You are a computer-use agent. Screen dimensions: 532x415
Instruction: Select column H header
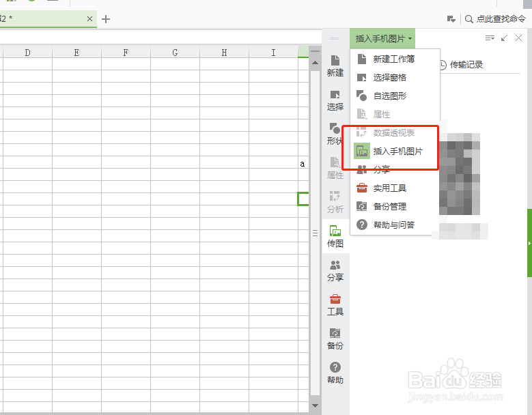(224, 53)
